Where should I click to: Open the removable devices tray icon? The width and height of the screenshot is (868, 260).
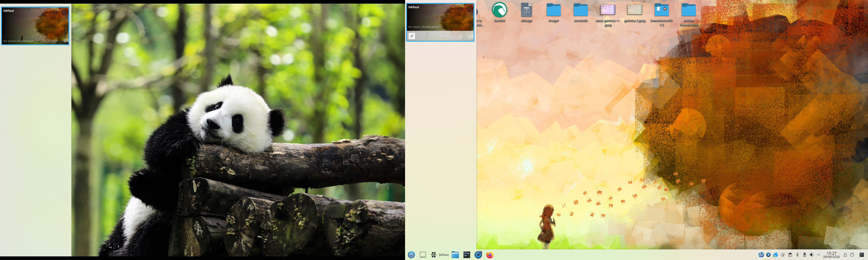pos(804,255)
